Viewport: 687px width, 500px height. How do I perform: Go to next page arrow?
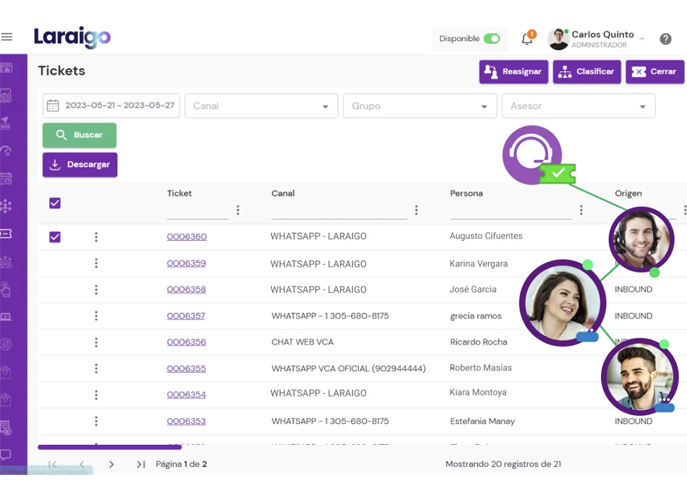(111, 464)
